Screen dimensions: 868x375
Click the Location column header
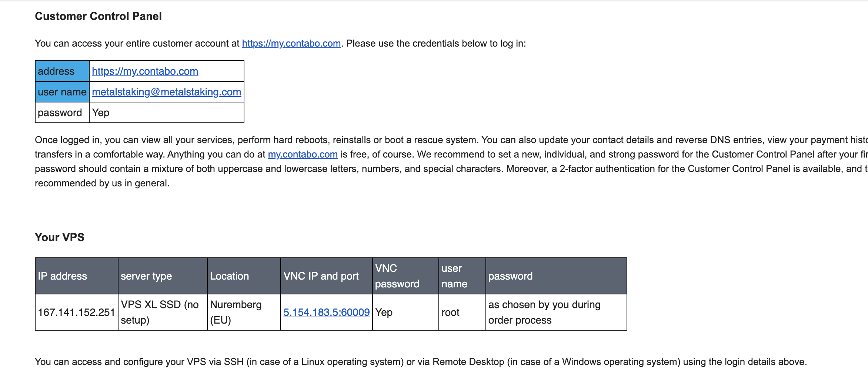click(244, 276)
